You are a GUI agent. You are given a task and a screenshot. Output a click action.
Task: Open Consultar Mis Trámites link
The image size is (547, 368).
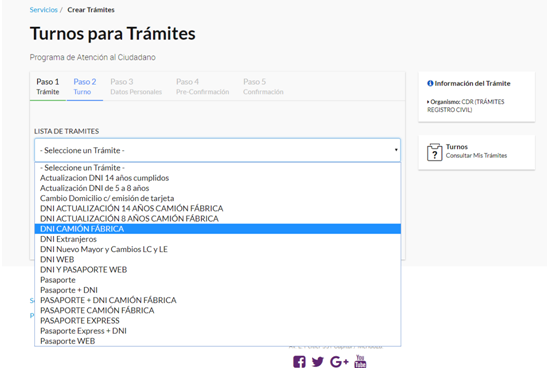click(x=476, y=156)
